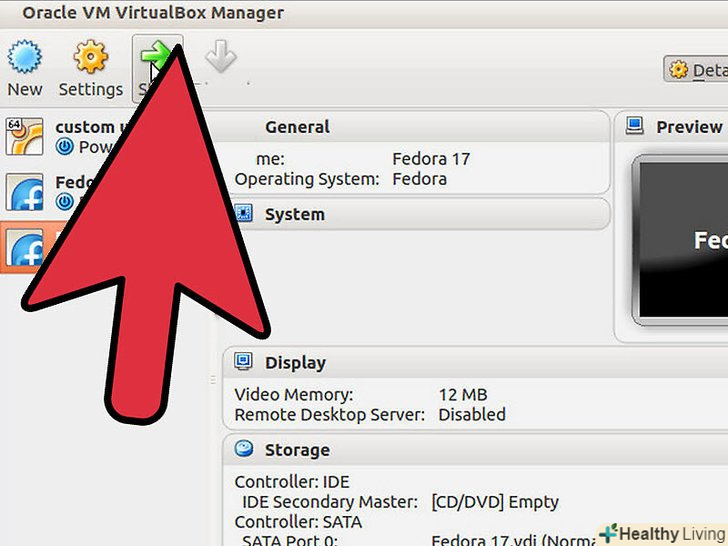Select the custom ubuntu VM icon
Screen dimensions: 728x546
(25, 136)
